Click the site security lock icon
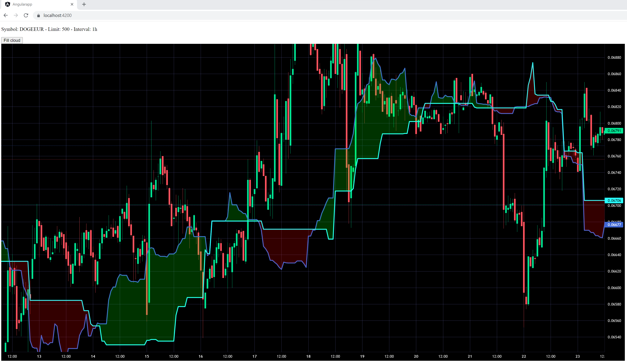 [38, 15]
